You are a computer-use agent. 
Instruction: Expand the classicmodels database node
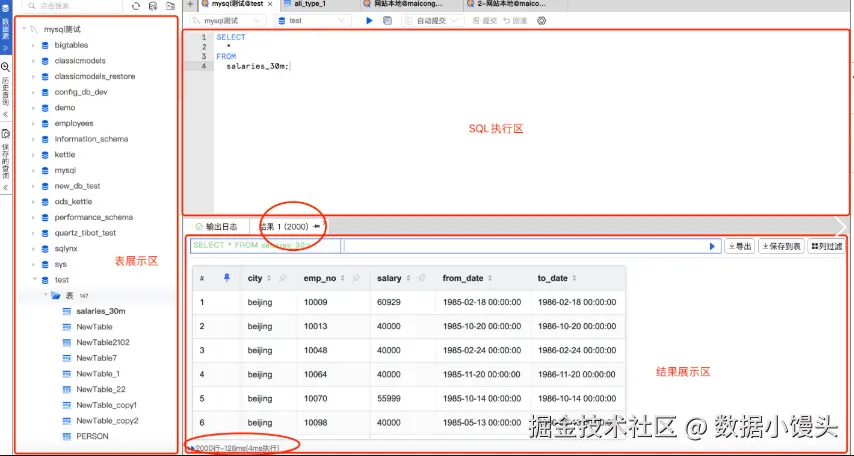tap(34, 61)
